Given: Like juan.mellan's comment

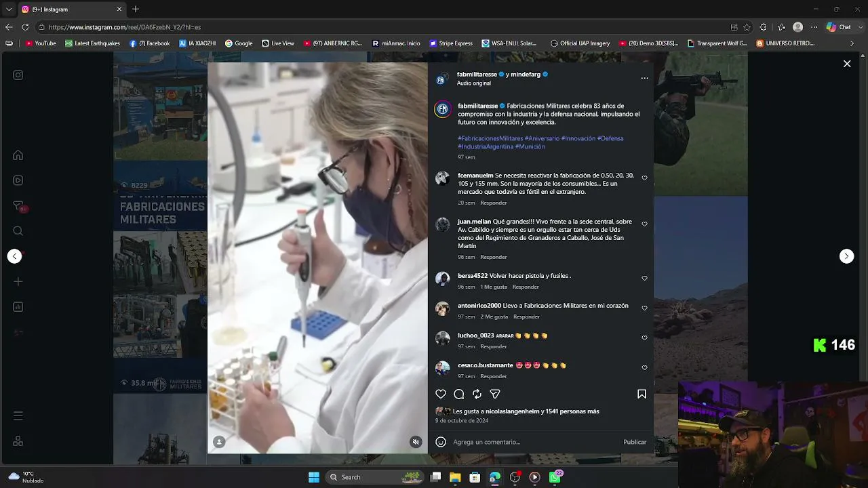Looking at the screenshot, I should pyautogui.click(x=644, y=224).
